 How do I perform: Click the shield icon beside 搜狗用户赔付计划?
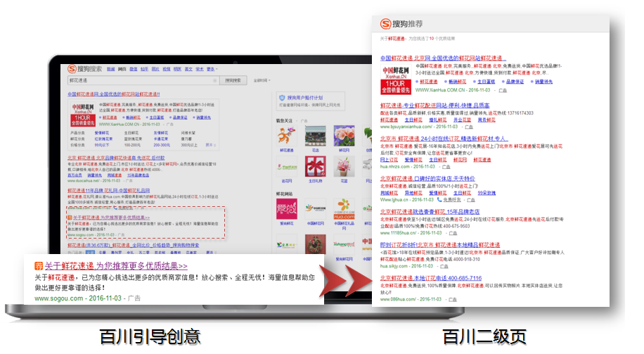[x=282, y=98]
